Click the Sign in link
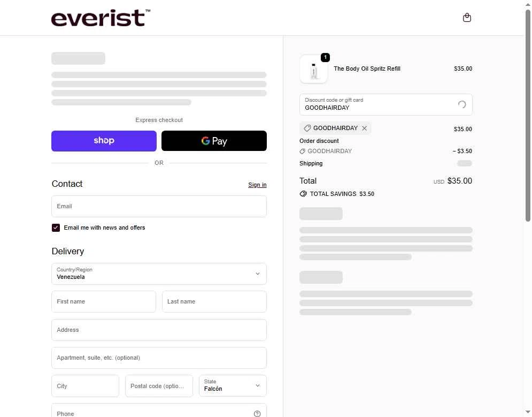532x417 pixels. tap(257, 185)
